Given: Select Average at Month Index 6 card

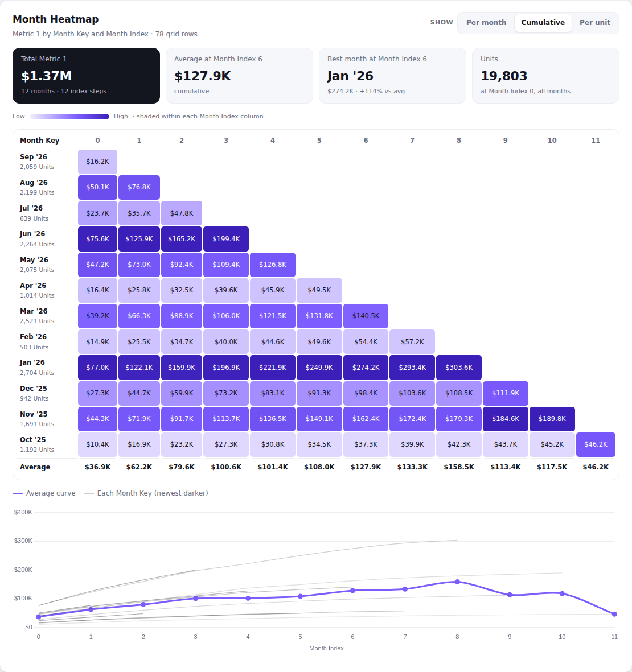Looking at the screenshot, I should [239, 76].
